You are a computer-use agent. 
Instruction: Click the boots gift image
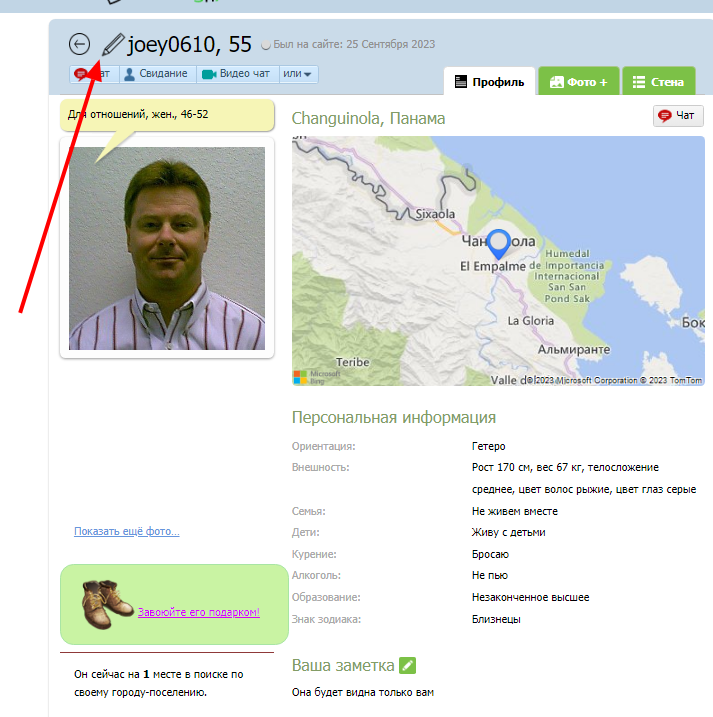107,605
